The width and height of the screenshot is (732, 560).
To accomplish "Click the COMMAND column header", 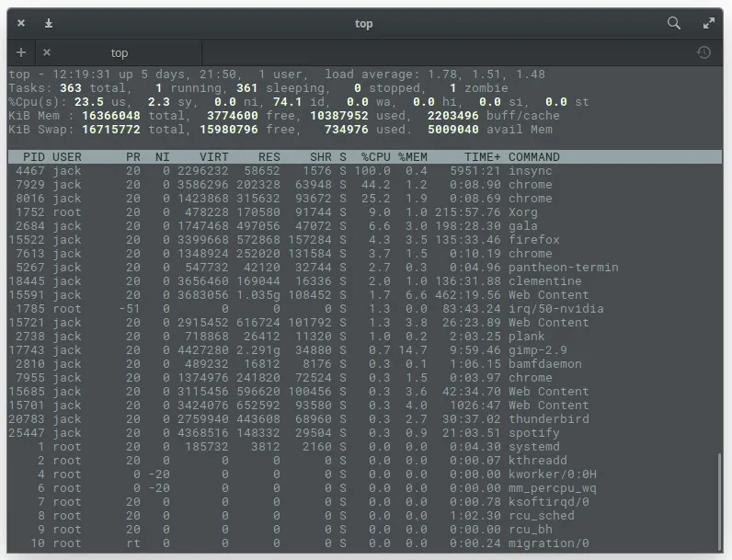I will click(533, 157).
